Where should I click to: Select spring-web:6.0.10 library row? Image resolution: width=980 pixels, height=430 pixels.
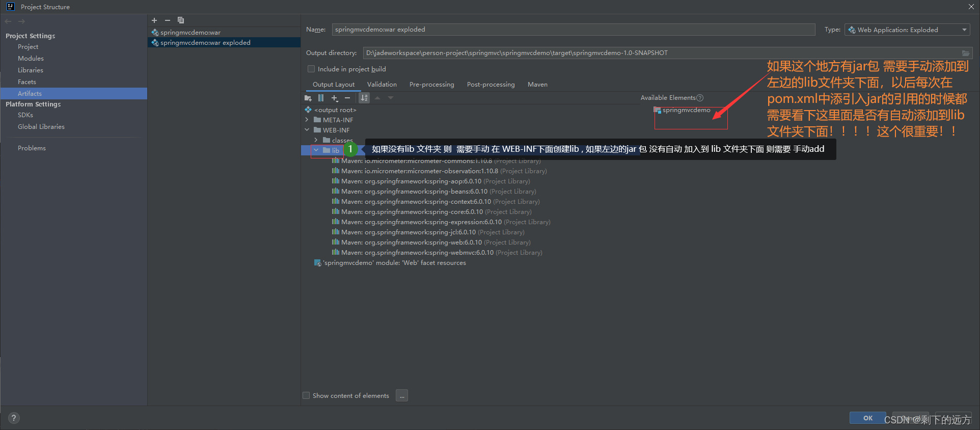(x=431, y=243)
